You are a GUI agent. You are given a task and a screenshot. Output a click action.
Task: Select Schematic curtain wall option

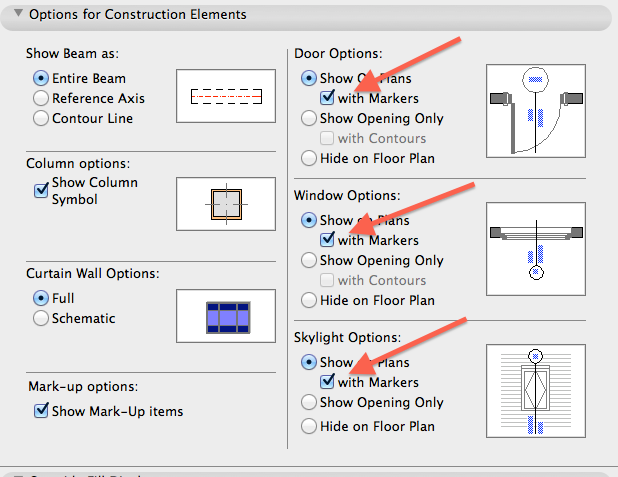(41, 318)
